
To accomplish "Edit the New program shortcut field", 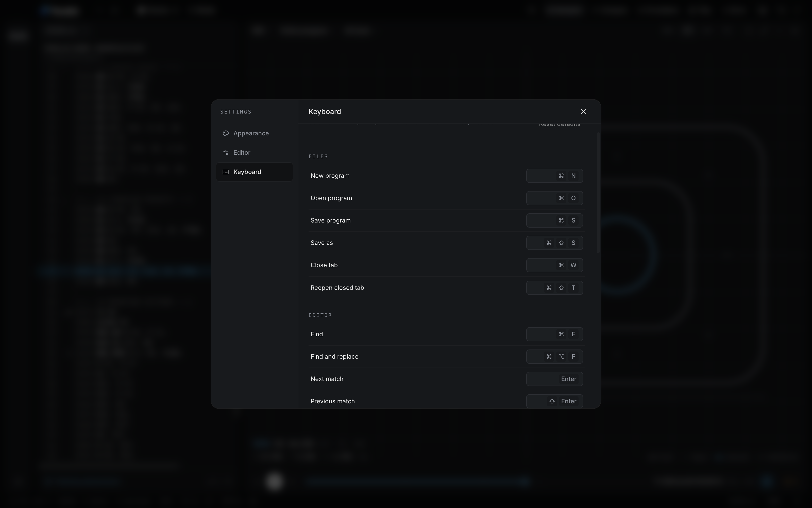I will (554, 176).
